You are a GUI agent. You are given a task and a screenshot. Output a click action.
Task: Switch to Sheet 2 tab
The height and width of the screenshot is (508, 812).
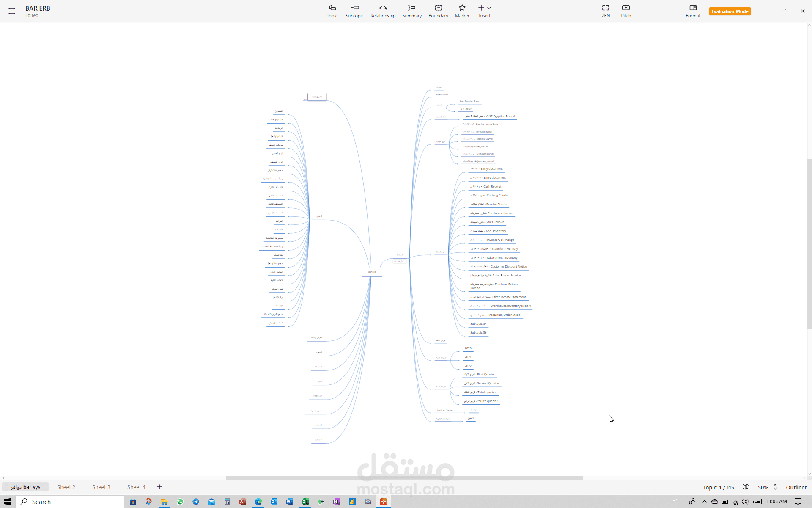pos(66,487)
